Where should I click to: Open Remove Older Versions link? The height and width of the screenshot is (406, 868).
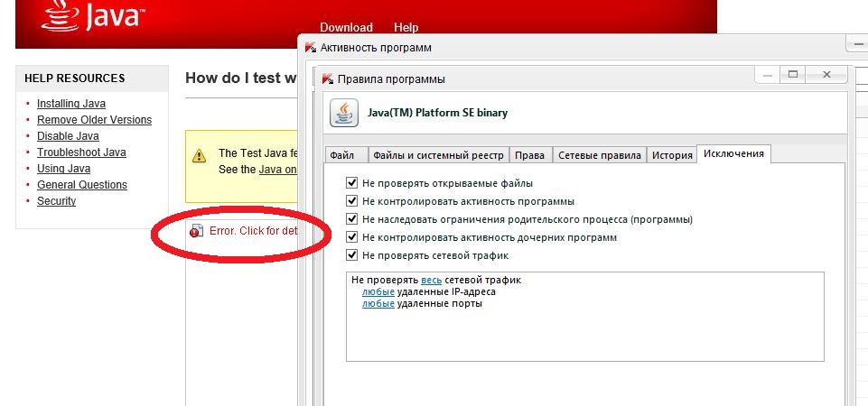point(94,119)
